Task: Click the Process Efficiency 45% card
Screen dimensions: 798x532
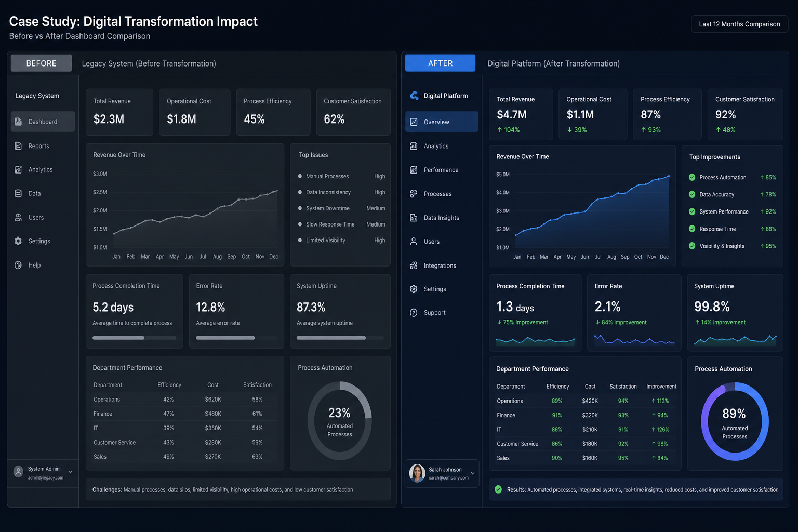Action: [273, 112]
